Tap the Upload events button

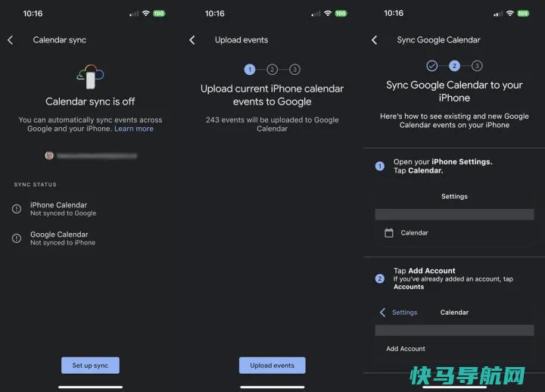point(272,366)
